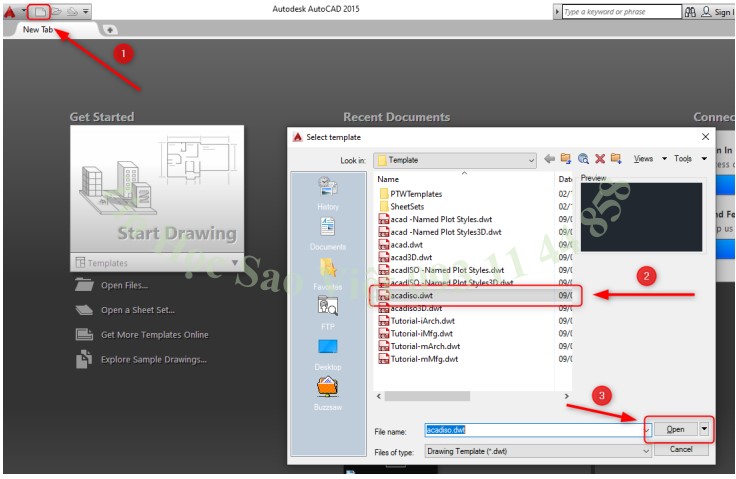Switch to the New Tab tab
Image resolution: width=736 pixels, height=479 pixels.
click(x=38, y=30)
